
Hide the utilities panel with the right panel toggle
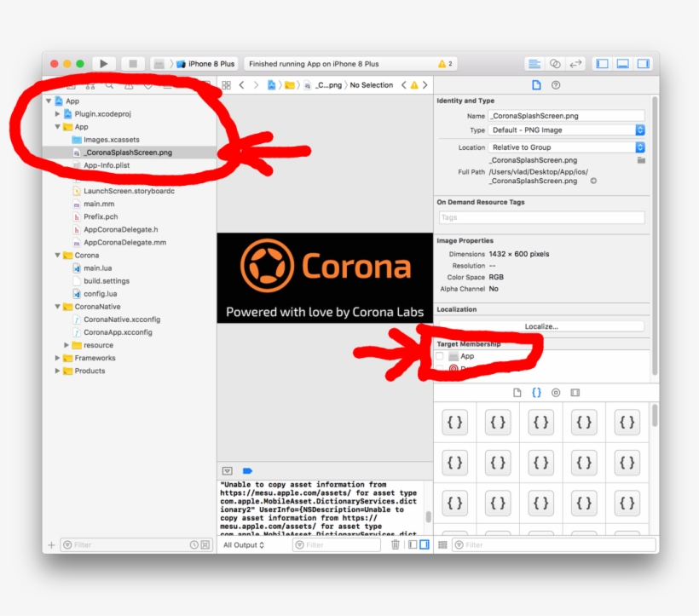coord(644,63)
